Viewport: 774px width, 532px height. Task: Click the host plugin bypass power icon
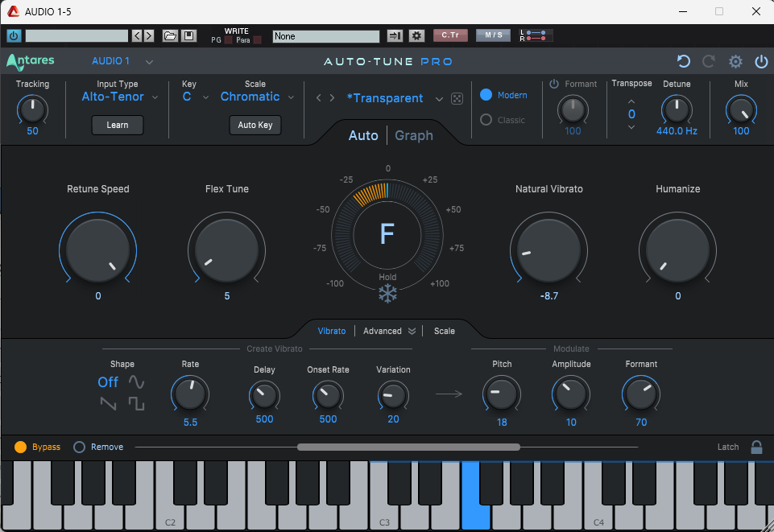(x=14, y=35)
